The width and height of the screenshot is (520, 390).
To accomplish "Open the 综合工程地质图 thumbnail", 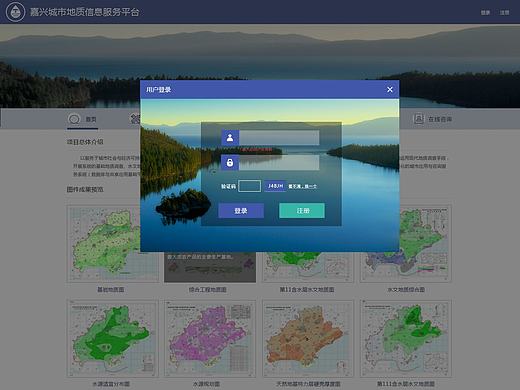I will click(x=210, y=267).
